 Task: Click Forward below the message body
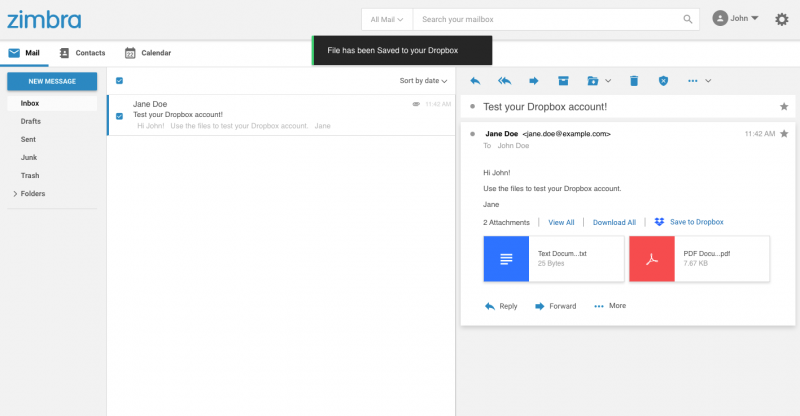click(556, 306)
